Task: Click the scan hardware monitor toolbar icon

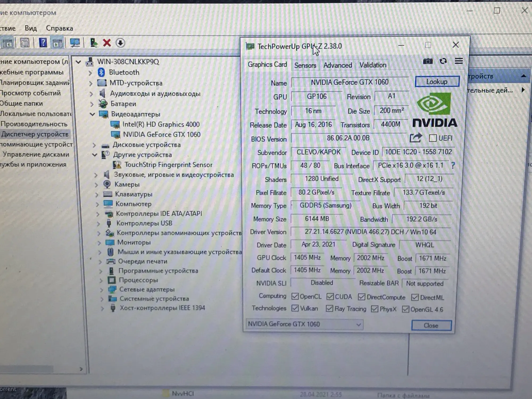Action: tap(75, 43)
